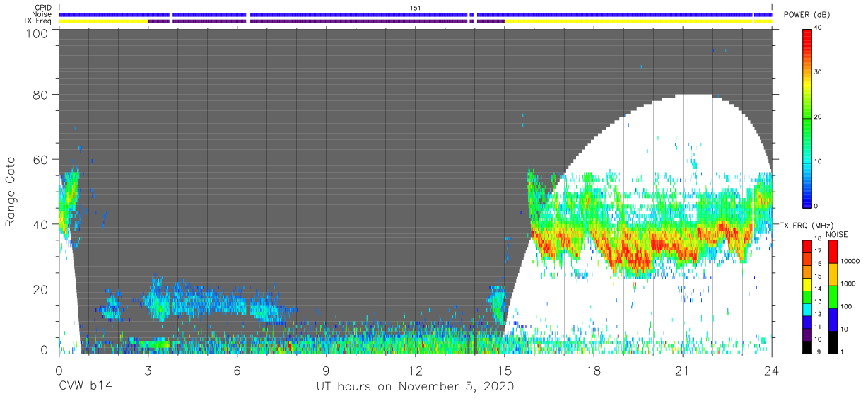Click the yellow 14 MHz swatch in TX frequency legend

[x=807, y=284]
